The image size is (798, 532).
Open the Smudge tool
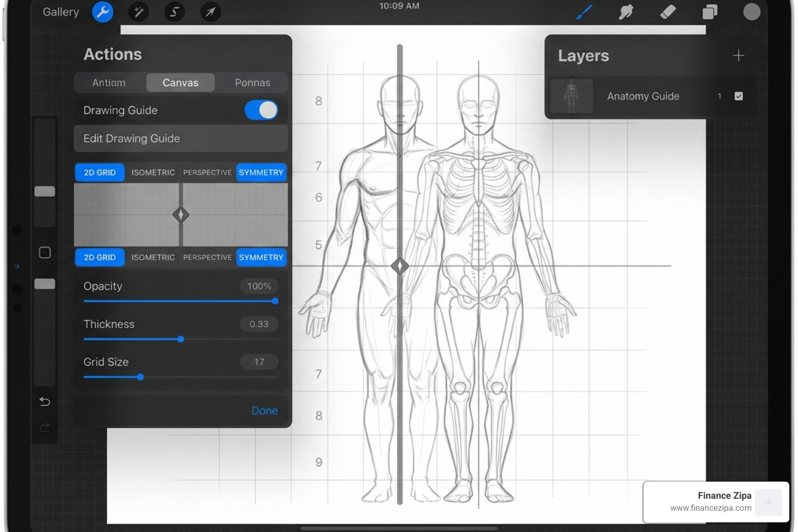click(626, 11)
